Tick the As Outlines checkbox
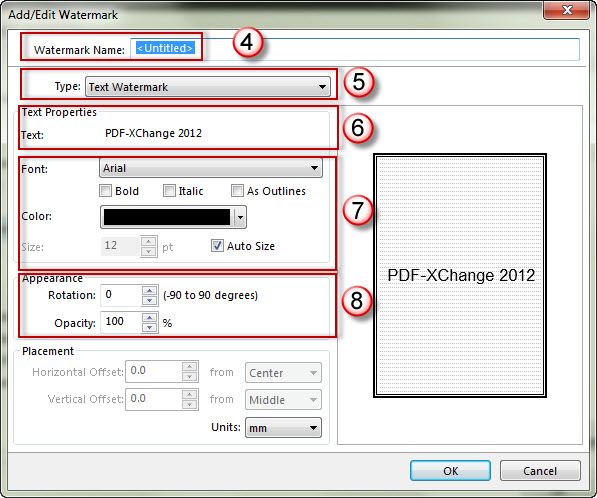Screen dimensions: 597x498 [237, 190]
